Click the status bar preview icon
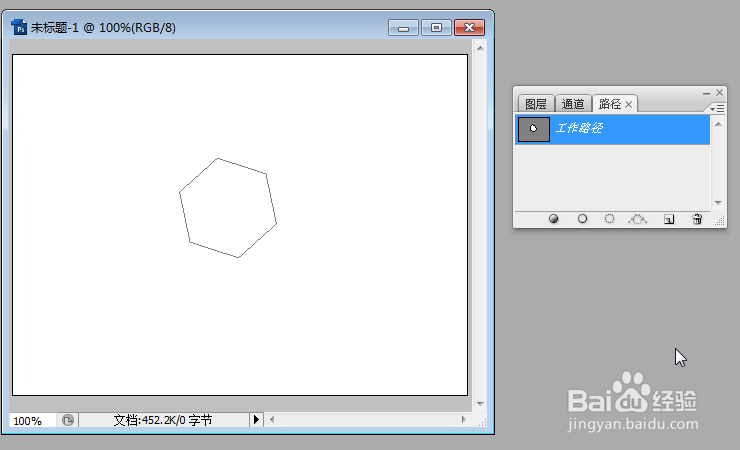740x450 pixels. tap(68, 420)
